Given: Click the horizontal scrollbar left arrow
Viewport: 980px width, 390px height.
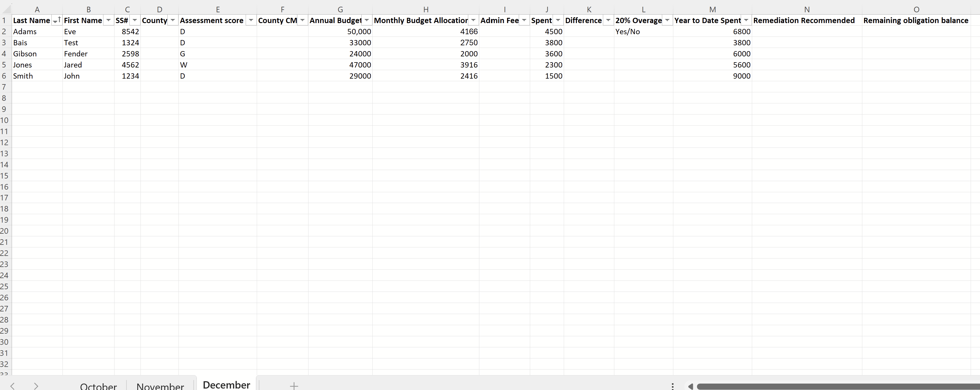Looking at the screenshot, I should (x=691, y=386).
